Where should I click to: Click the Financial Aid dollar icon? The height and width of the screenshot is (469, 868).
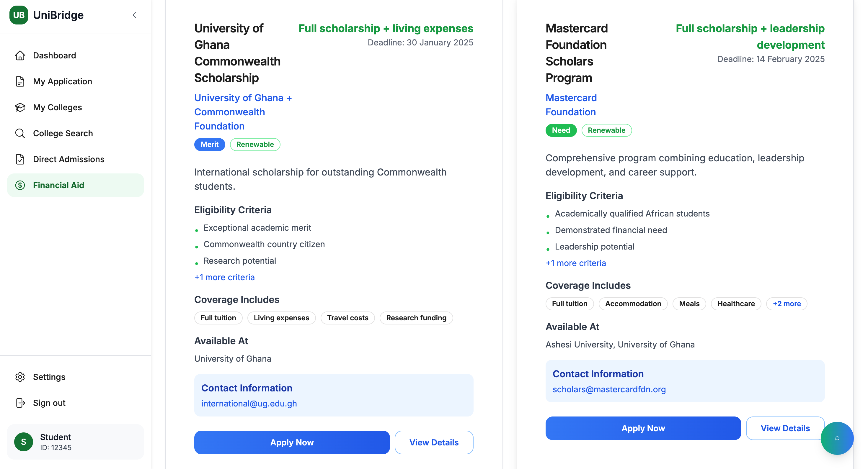pos(20,185)
